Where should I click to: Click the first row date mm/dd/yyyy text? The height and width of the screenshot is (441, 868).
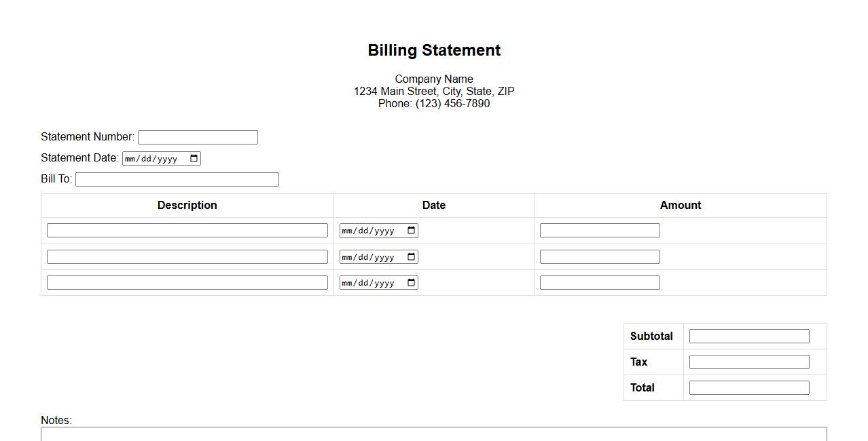click(x=369, y=231)
